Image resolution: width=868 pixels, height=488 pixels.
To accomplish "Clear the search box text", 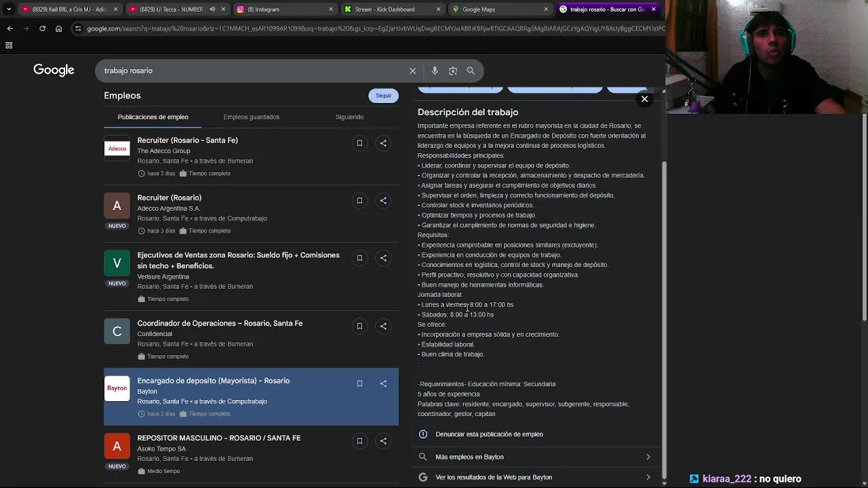I will (x=412, y=70).
